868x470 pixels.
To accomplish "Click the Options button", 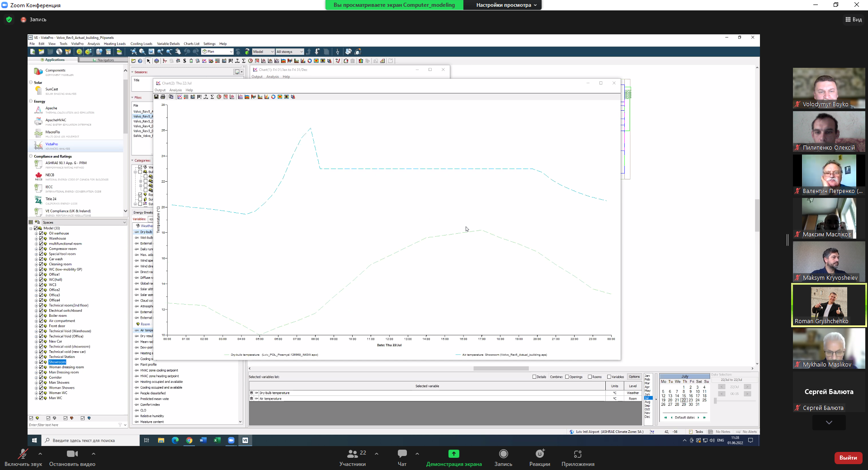I will click(x=634, y=377).
